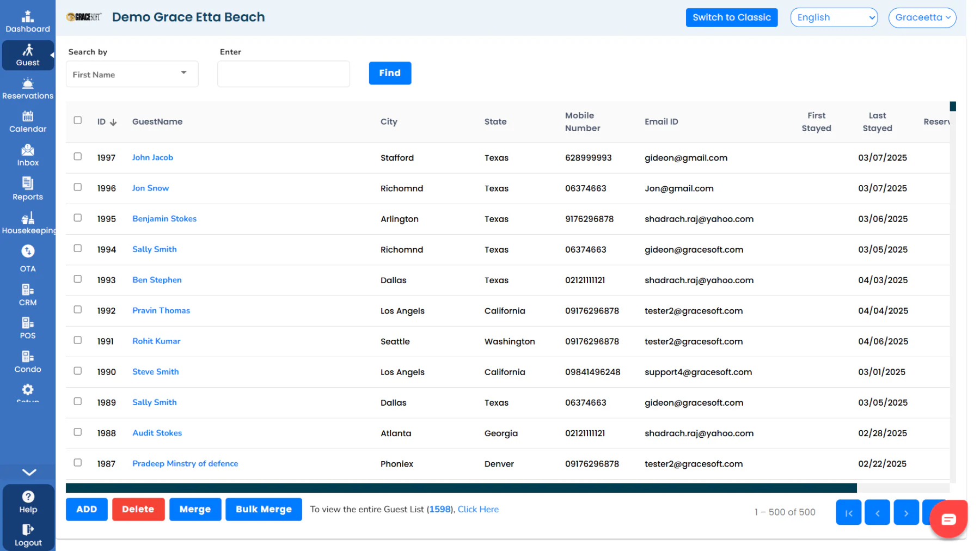Sort by Mobile Number column header
The height and width of the screenshot is (551, 980).
click(x=583, y=122)
